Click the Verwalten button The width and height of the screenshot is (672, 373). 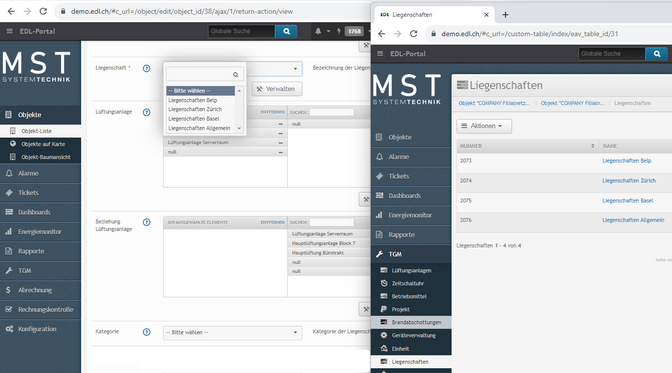pyautogui.click(x=277, y=89)
